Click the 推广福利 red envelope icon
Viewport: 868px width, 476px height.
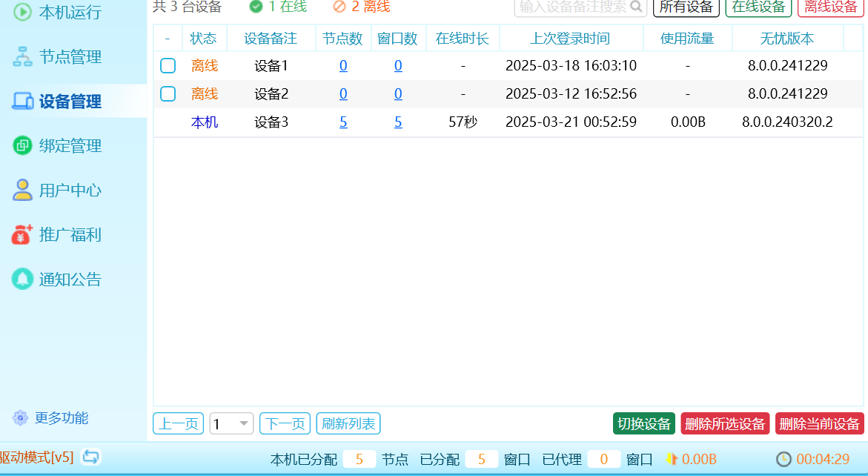click(x=23, y=235)
